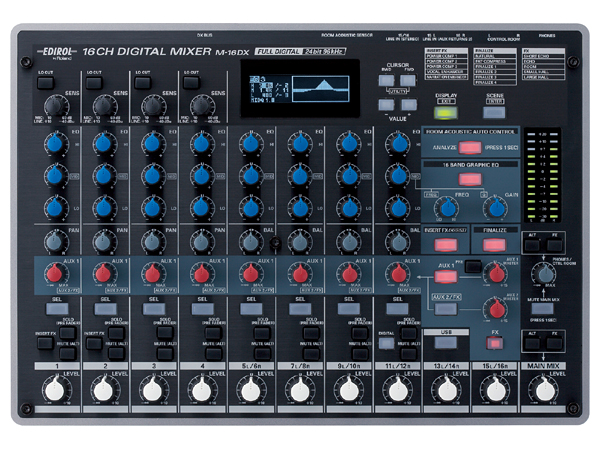Activate the red ANALYZE button
The image size is (600, 450).
(x=470, y=148)
